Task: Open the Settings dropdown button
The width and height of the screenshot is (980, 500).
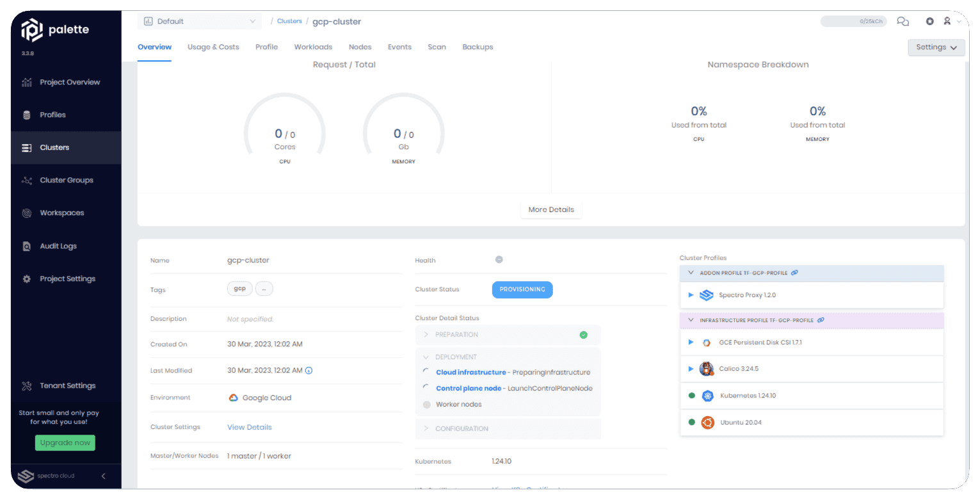Action: 936,47
